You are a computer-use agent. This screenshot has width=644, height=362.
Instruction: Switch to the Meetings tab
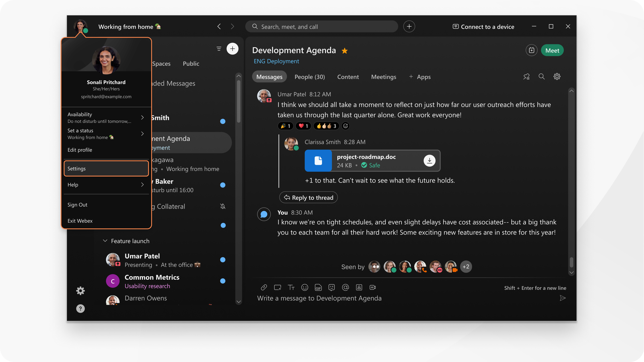[x=383, y=76]
